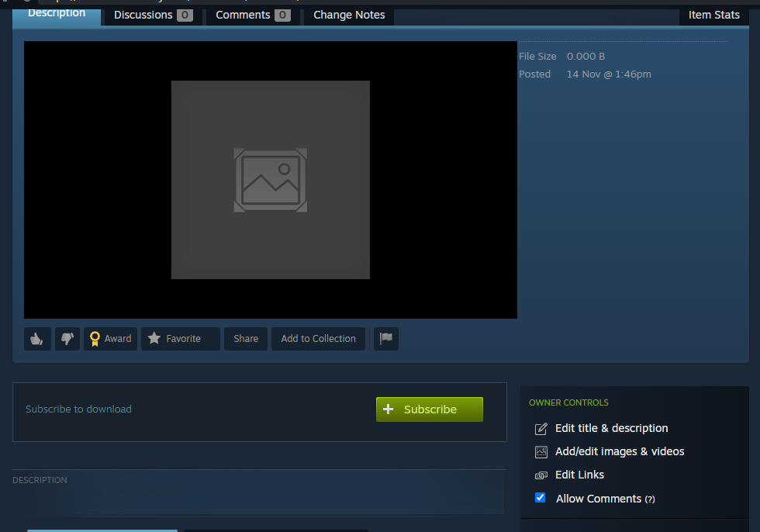The height and width of the screenshot is (532, 760).
Task: Open Add/edit images & videos
Action: coord(620,451)
